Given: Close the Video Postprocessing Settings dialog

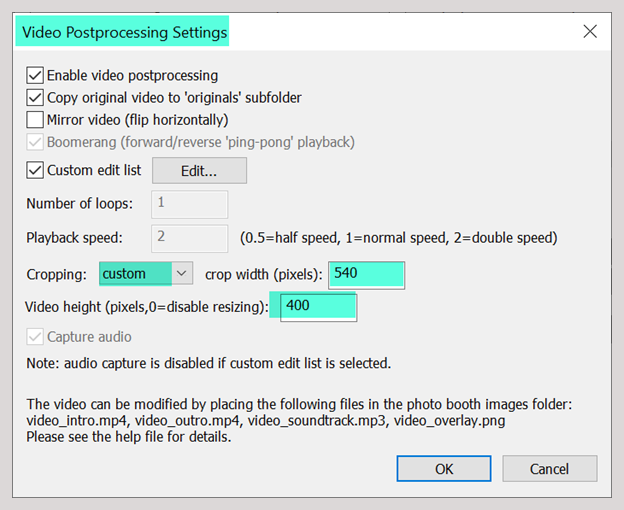Looking at the screenshot, I should point(590,31).
